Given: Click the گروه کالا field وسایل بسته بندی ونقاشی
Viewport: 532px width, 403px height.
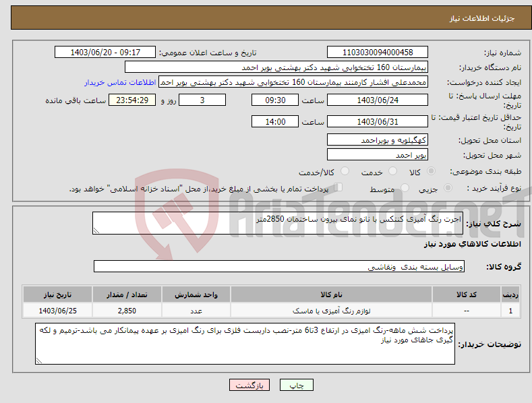Looking at the screenshot, I should pos(279,267).
